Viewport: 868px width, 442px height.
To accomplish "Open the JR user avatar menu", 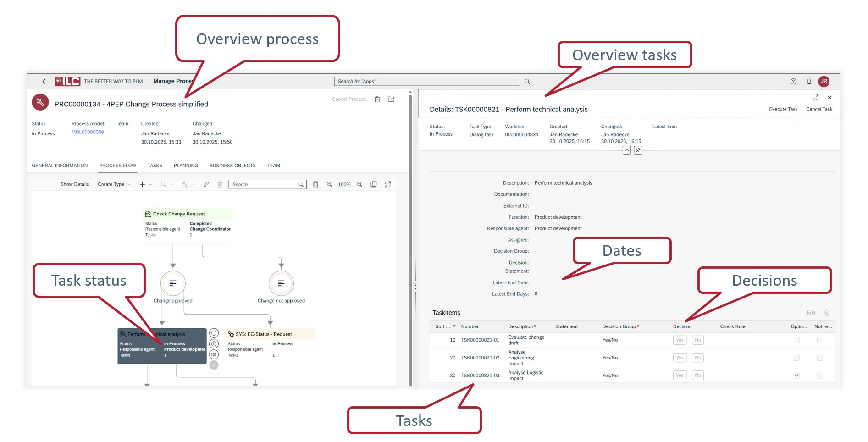I will pos(824,81).
